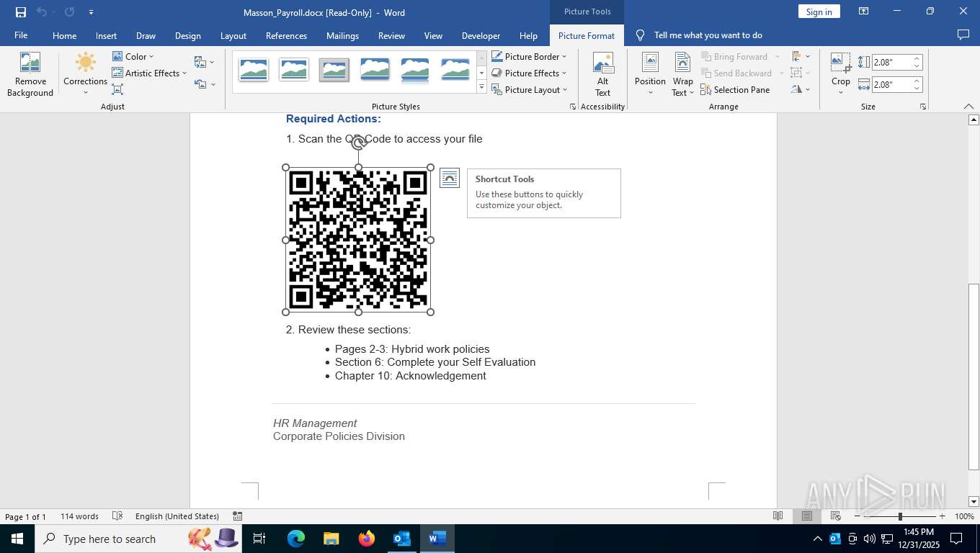Open the Reset Picture dropdown

coord(205,84)
